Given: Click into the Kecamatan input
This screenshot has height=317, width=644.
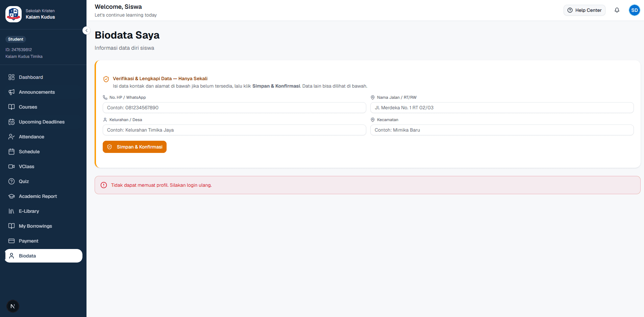Looking at the screenshot, I should (502, 130).
